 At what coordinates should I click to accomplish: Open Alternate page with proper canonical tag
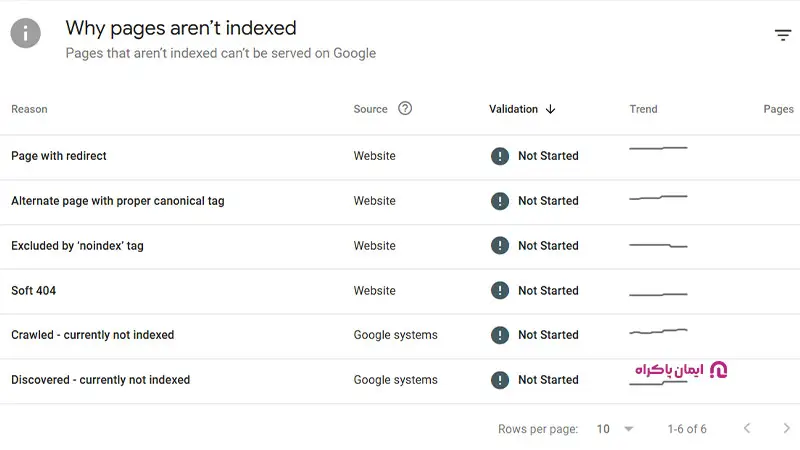click(118, 201)
